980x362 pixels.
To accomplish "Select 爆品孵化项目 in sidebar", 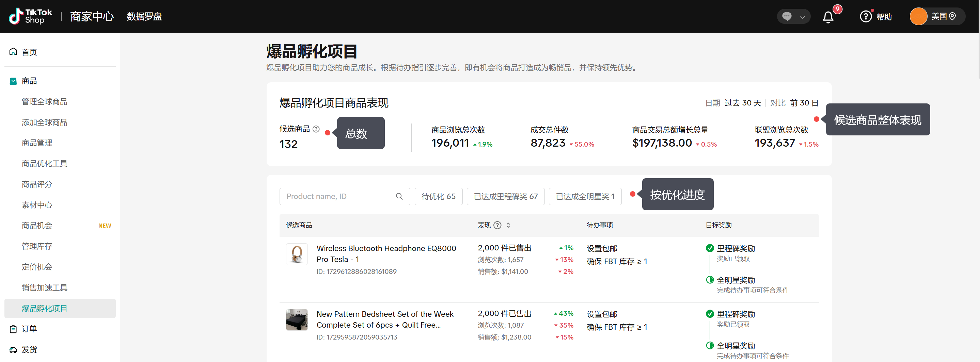I will (x=60, y=308).
